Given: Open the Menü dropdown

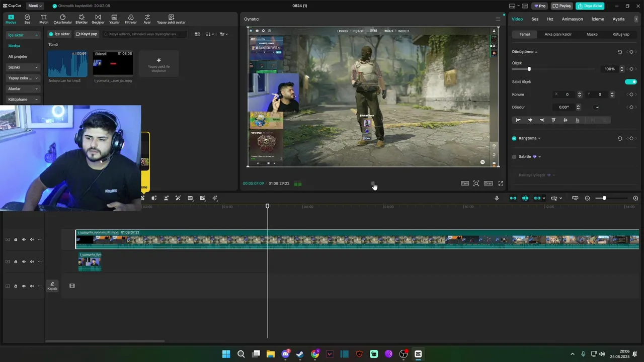Looking at the screenshot, I should [35, 6].
